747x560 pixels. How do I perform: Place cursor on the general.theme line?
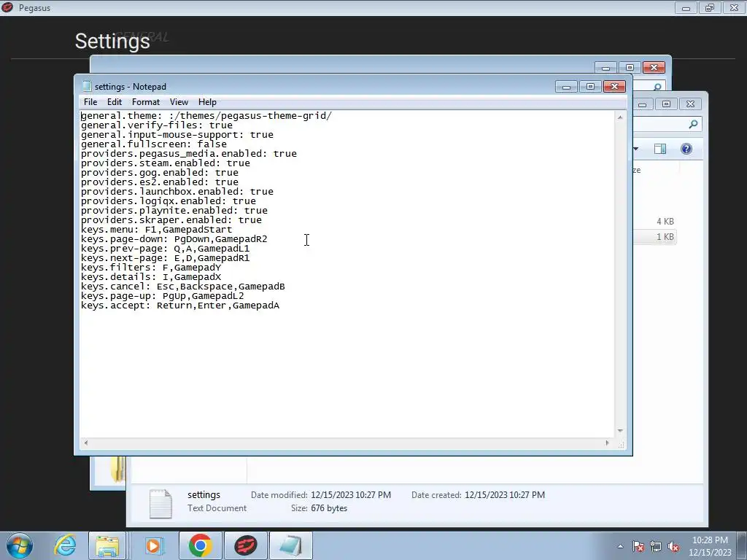click(206, 116)
